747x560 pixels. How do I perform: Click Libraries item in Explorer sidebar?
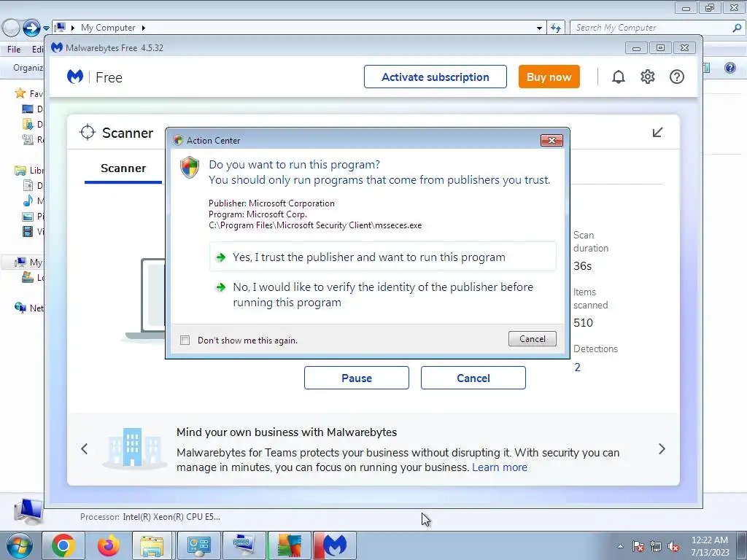pyautogui.click(x=28, y=170)
